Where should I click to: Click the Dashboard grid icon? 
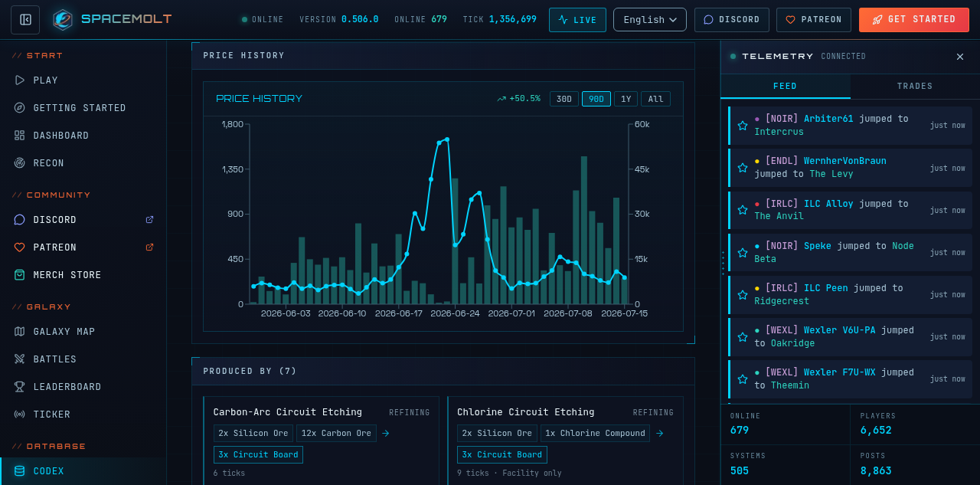point(19,136)
